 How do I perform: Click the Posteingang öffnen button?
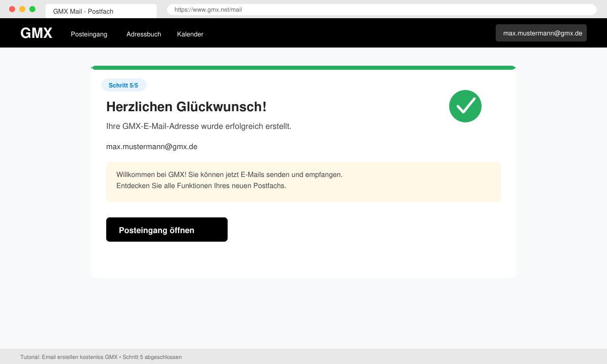[167, 230]
